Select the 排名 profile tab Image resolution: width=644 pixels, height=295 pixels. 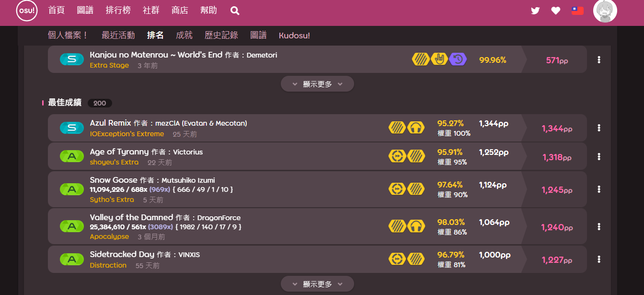tap(155, 35)
